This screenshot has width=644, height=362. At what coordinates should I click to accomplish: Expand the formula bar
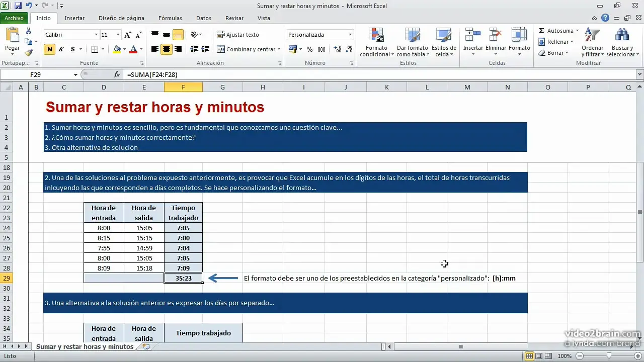[x=640, y=74]
